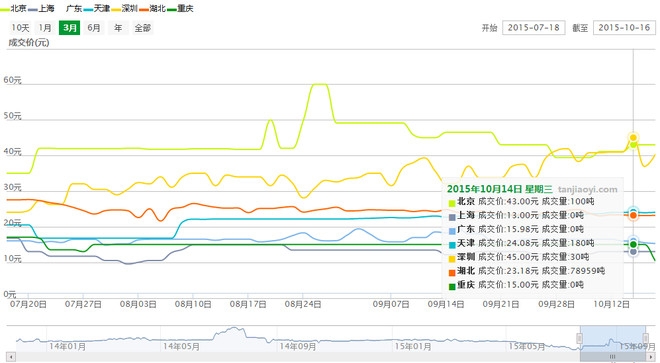Click the navigator scrollbar thumb

(x=613, y=357)
